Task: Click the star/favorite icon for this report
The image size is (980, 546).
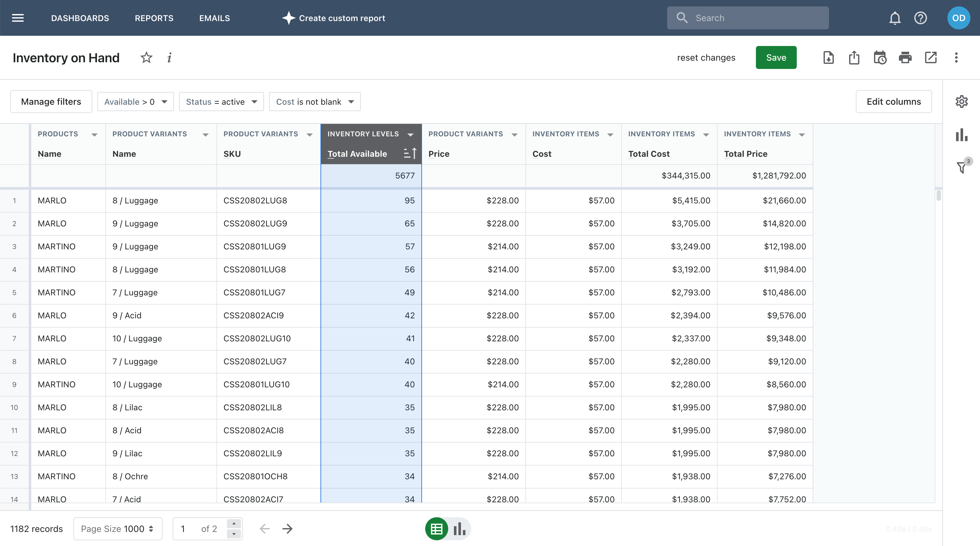Action: pyautogui.click(x=145, y=57)
